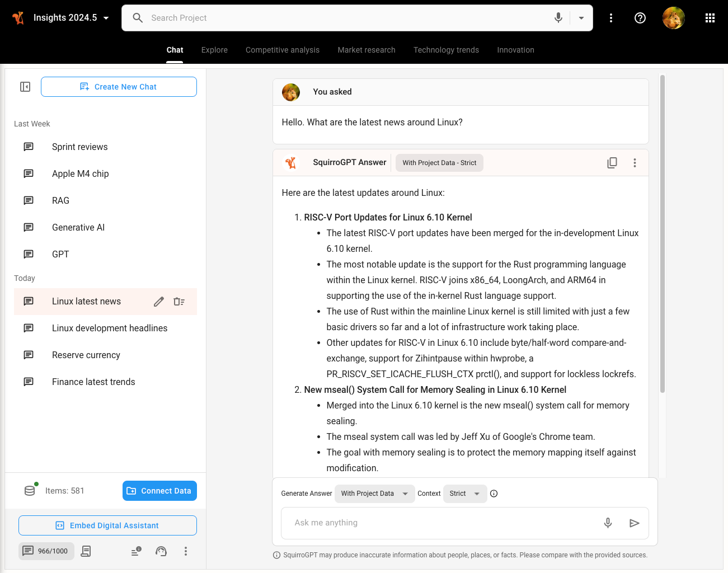Switch to the Explore tab
728x573 pixels.
point(214,50)
